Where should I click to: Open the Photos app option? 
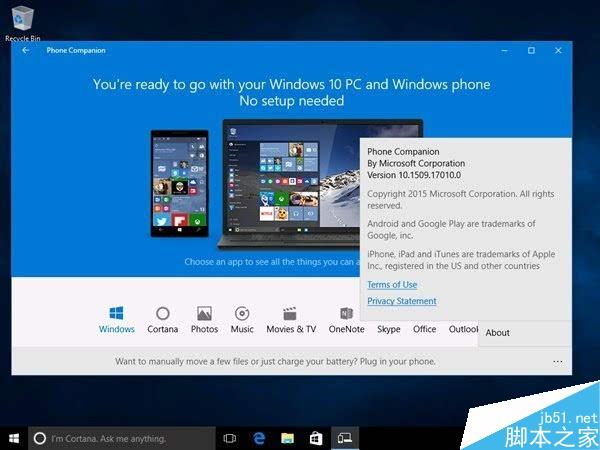204,320
